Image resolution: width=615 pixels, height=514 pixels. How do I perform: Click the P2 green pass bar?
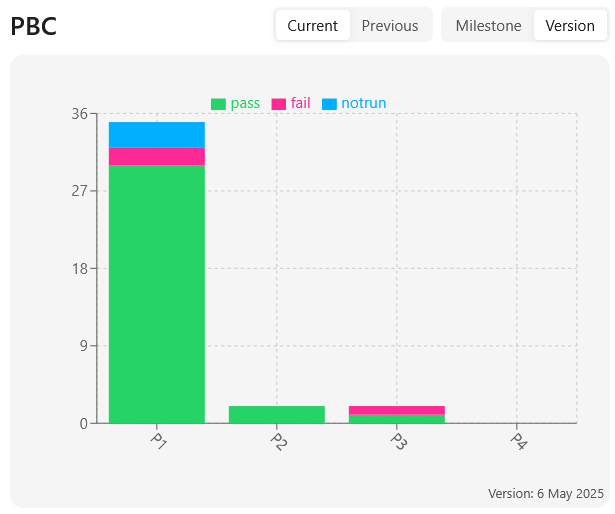click(277, 414)
